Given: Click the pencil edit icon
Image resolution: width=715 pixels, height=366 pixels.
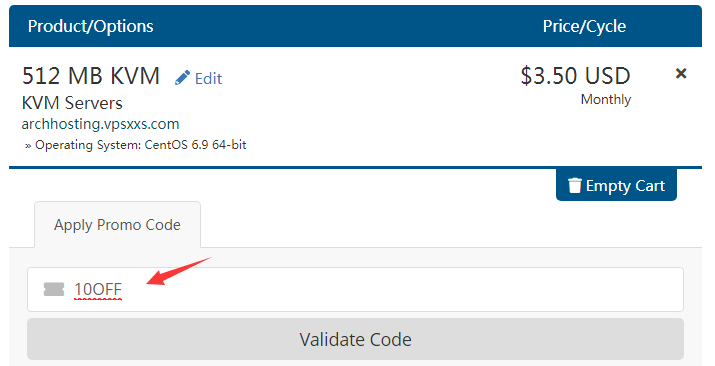Looking at the screenshot, I should 182,78.
